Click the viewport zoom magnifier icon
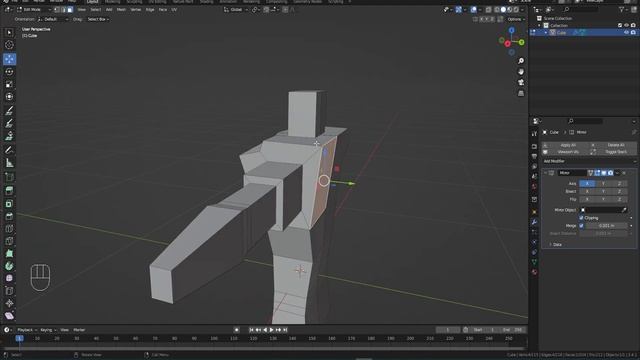640x360 pixels. point(521,61)
